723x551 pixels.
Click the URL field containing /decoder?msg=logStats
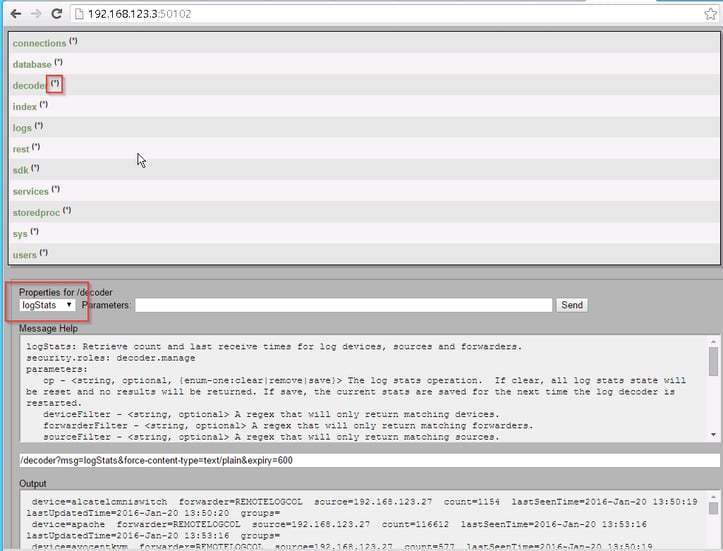369,460
